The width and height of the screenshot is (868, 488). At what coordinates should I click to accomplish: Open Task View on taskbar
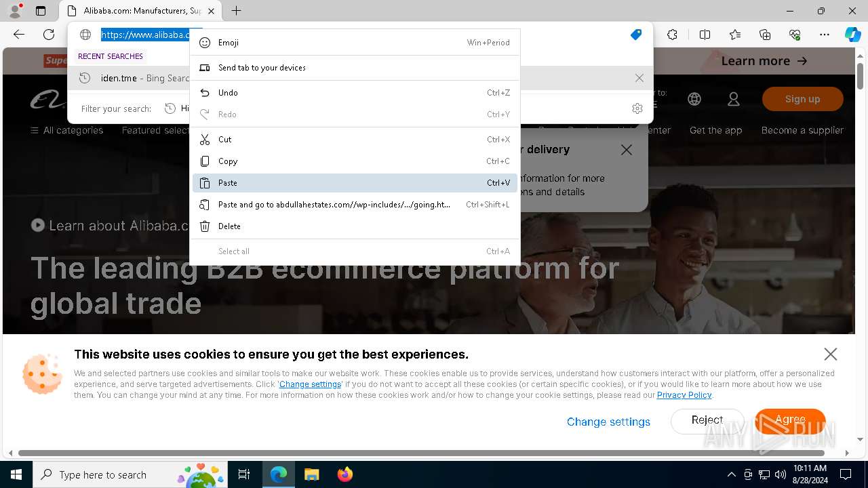pyautogui.click(x=244, y=474)
